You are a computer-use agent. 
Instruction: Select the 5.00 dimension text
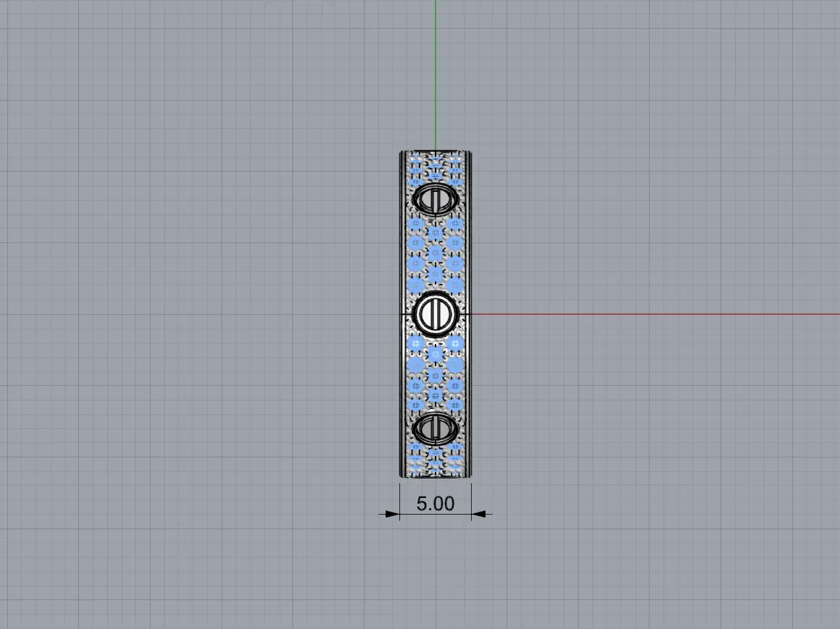pos(435,504)
